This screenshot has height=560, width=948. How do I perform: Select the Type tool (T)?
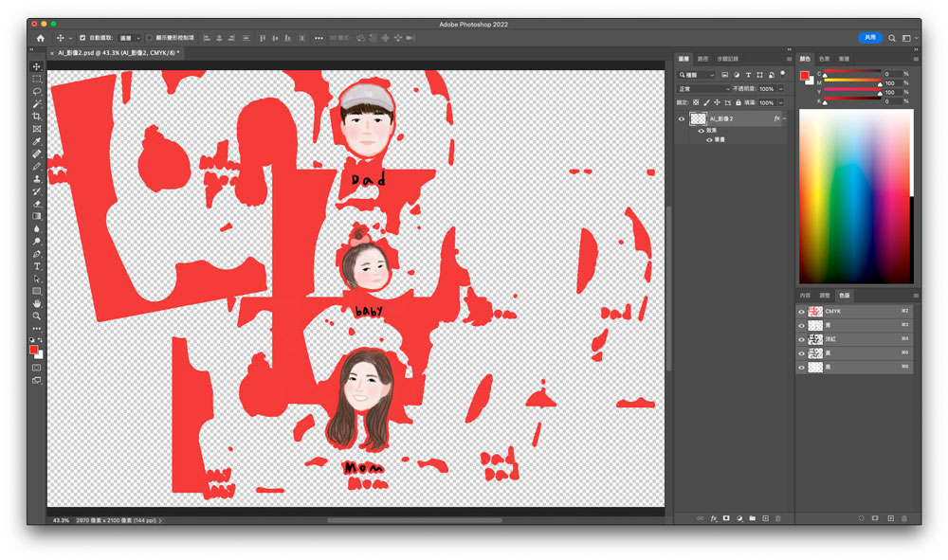click(x=37, y=266)
